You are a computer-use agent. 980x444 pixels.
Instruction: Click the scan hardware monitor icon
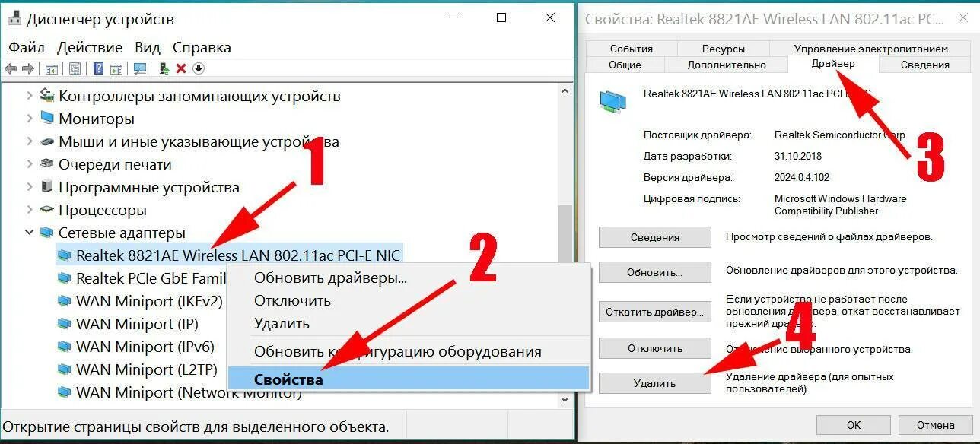point(140,68)
